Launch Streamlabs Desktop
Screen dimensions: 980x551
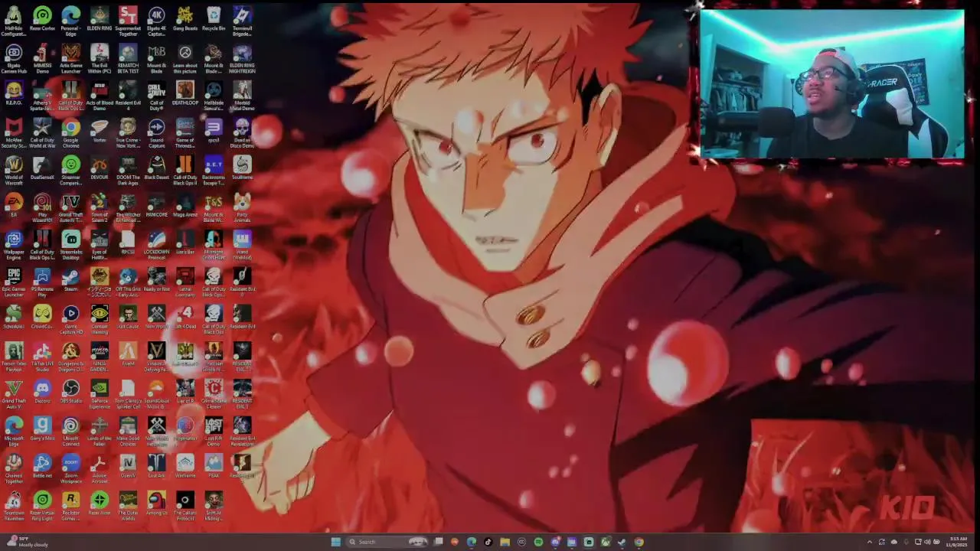[71, 245]
